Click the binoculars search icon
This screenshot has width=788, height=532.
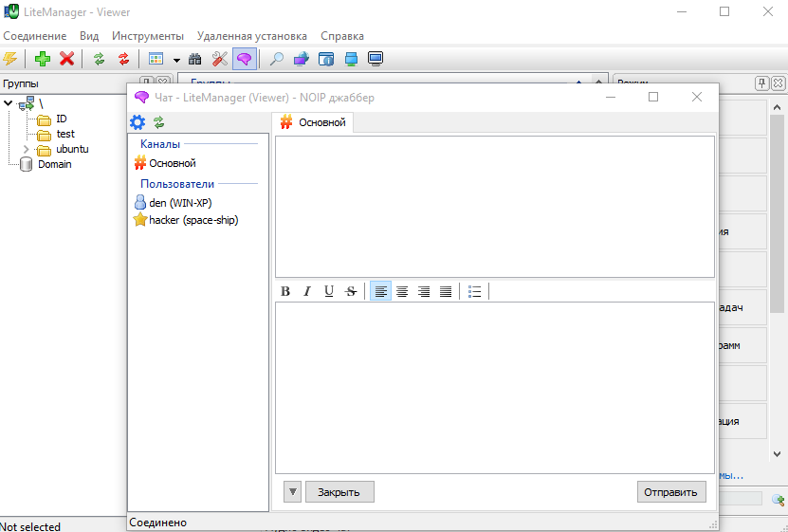pyautogui.click(x=195, y=59)
